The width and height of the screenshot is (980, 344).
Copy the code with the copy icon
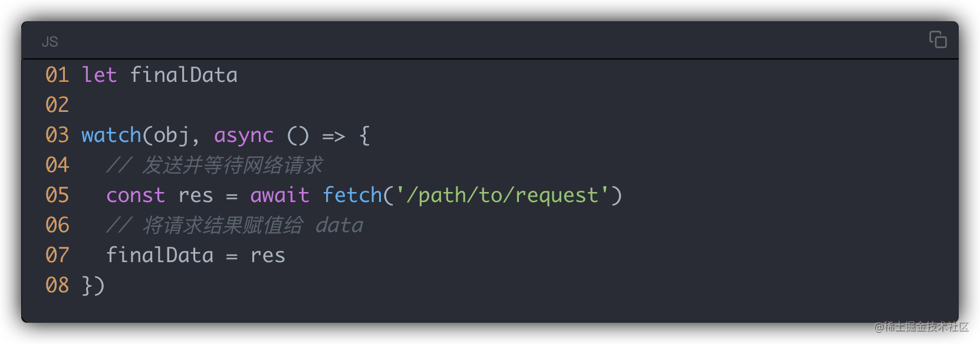(x=938, y=39)
